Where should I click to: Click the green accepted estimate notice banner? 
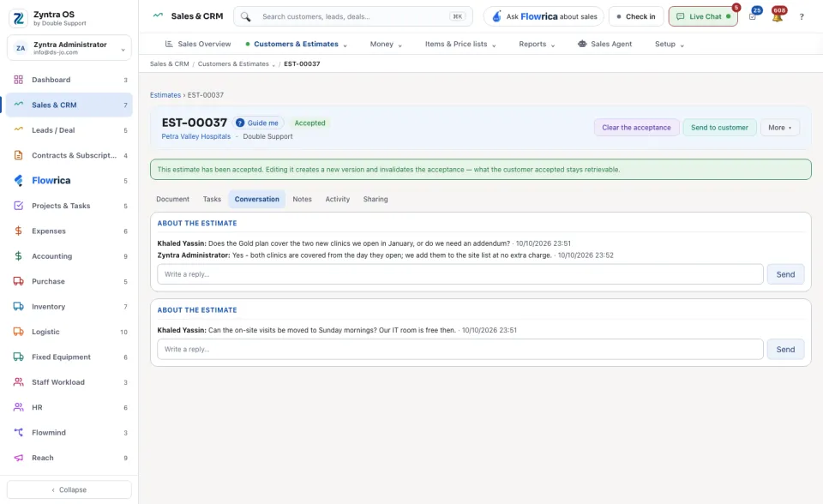[x=480, y=170]
